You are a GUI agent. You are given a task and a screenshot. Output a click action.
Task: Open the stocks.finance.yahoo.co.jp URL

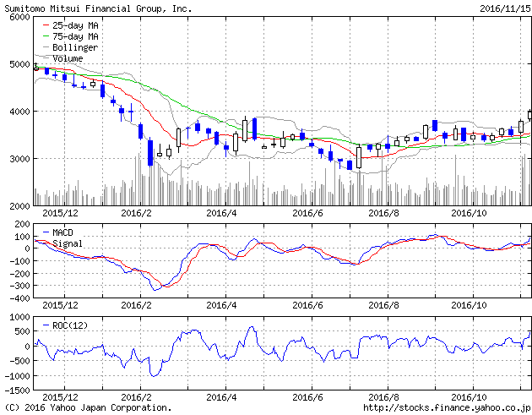448,407
